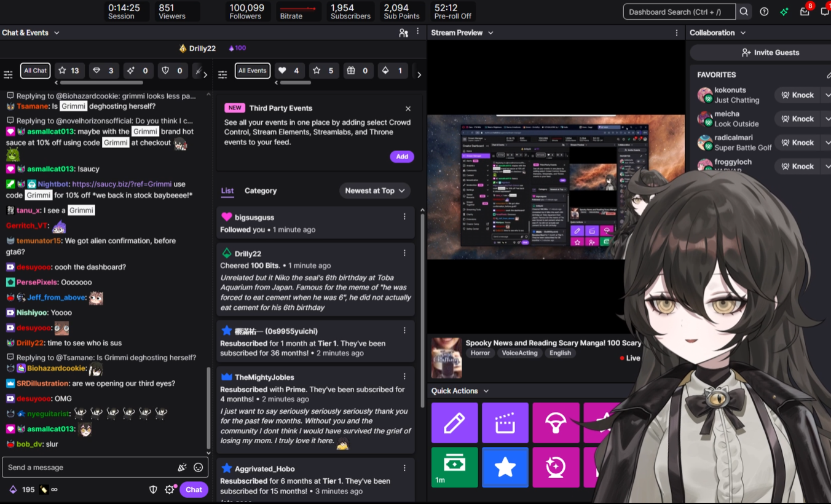This screenshot has height=504, width=831.
Task: Expand the Chat & Events panel dropdown
Action: tap(57, 33)
